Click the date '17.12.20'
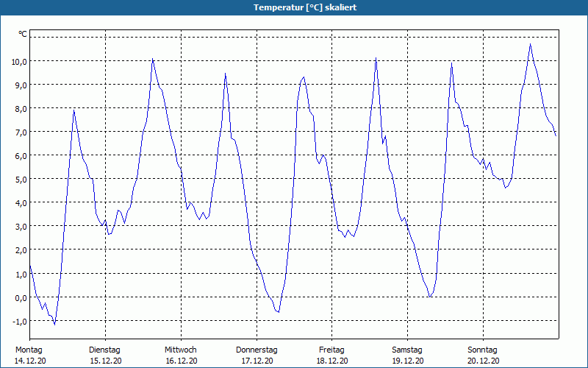Image resolution: width=588 pixels, height=368 pixels. (257, 361)
